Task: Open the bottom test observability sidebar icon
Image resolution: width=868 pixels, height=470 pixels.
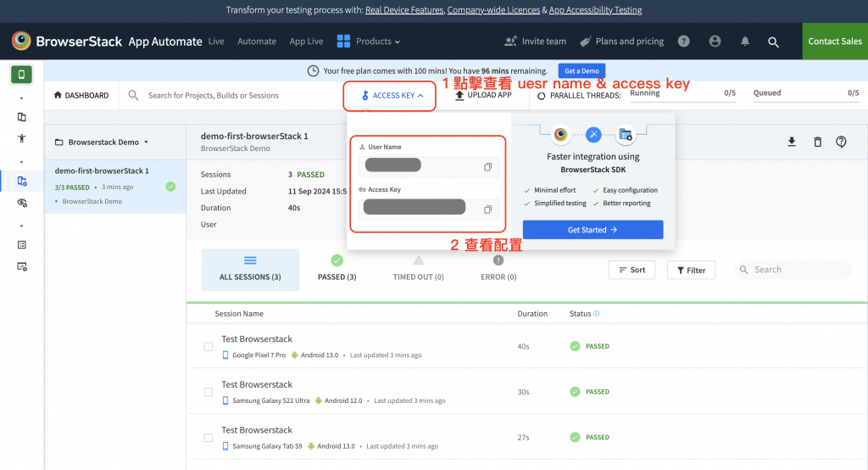Action: click(x=21, y=266)
